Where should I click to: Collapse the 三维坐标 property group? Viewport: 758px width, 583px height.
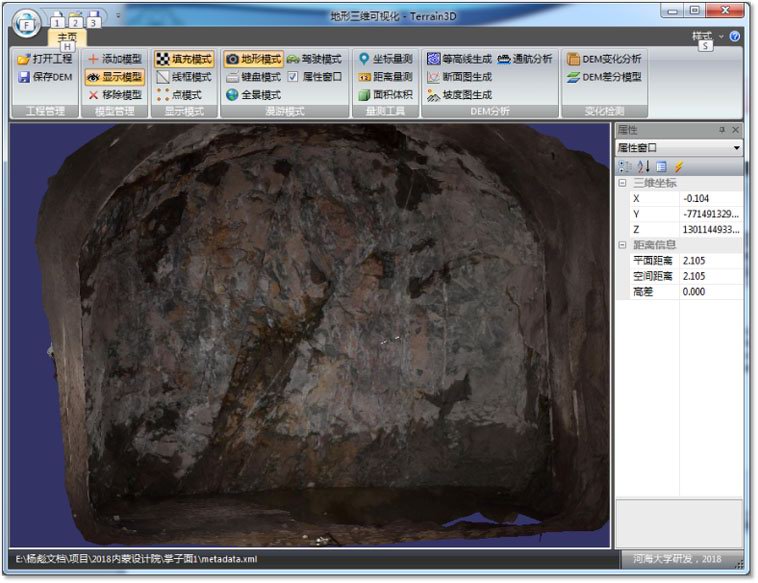[623, 183]
